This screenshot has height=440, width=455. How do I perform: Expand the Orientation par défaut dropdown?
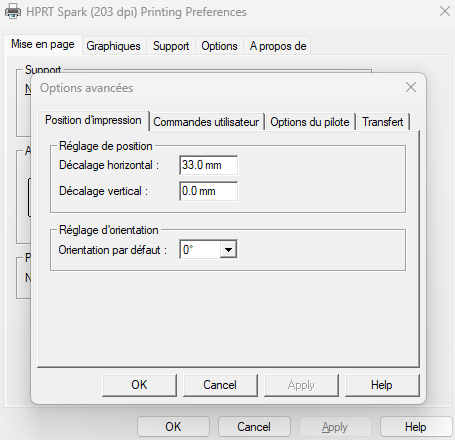pyautogui.click(x=228, y=249)
